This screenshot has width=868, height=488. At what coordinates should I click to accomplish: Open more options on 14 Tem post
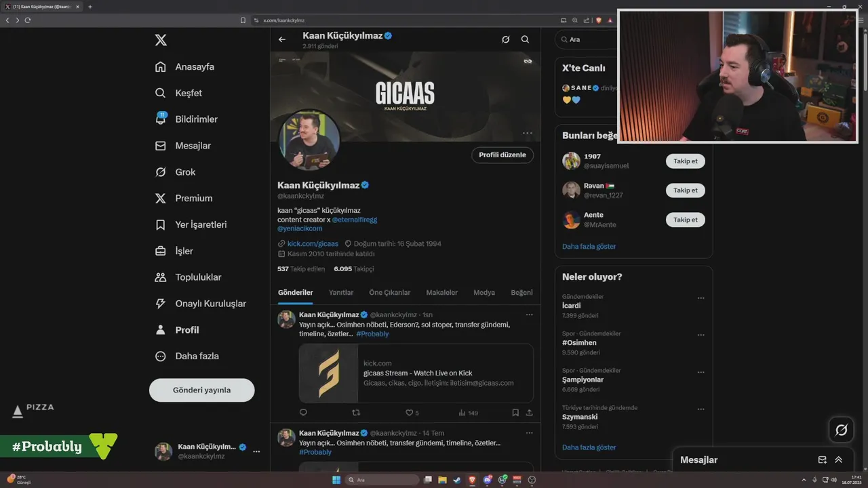(529, 433)
